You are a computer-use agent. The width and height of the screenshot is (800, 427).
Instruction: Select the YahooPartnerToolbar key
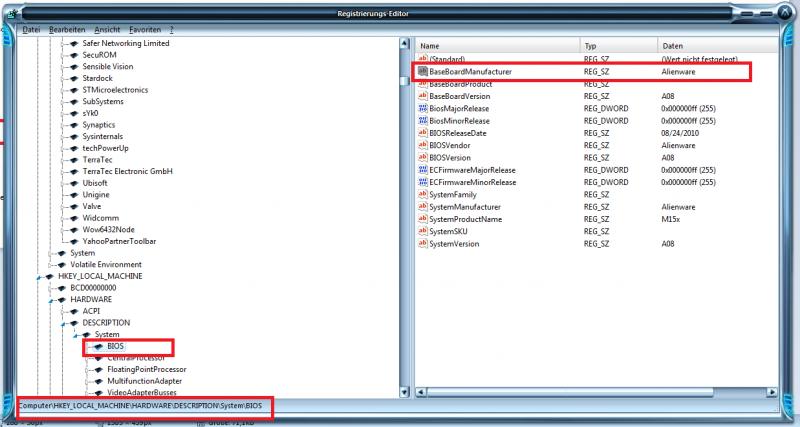click(x=119, y=241)
